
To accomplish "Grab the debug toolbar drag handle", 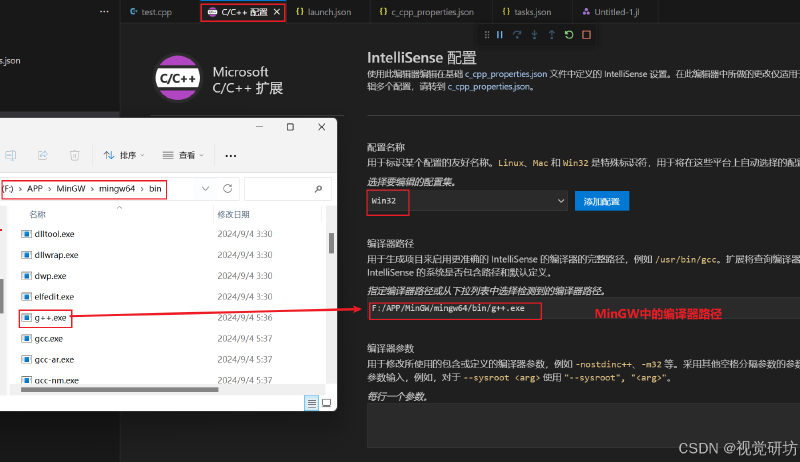I will [486, 35].
